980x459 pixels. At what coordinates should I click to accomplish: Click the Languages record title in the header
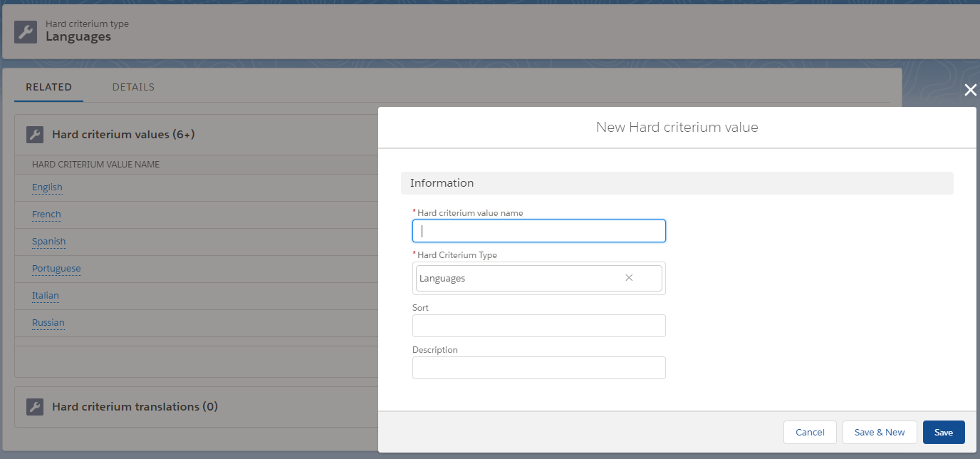(x=78, y=36)
